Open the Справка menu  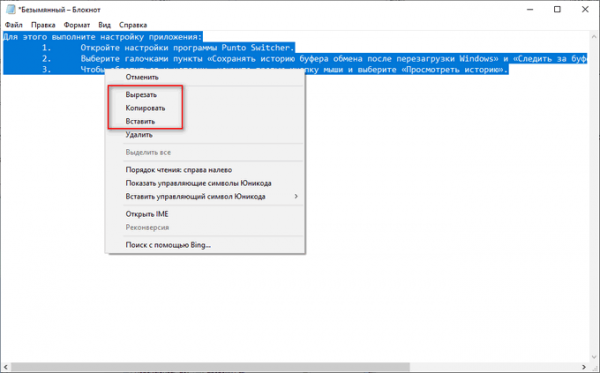[133, 25]
